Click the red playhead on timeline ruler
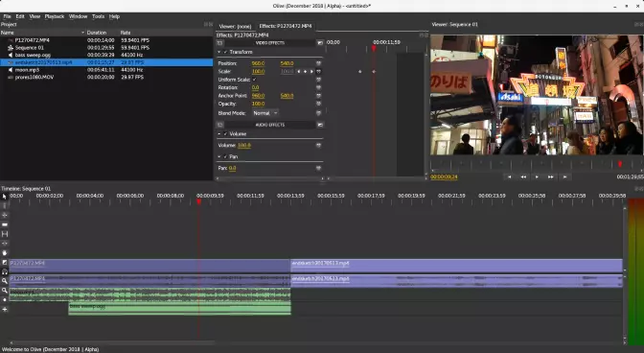644x353 pixels. (x=198, y=201)
